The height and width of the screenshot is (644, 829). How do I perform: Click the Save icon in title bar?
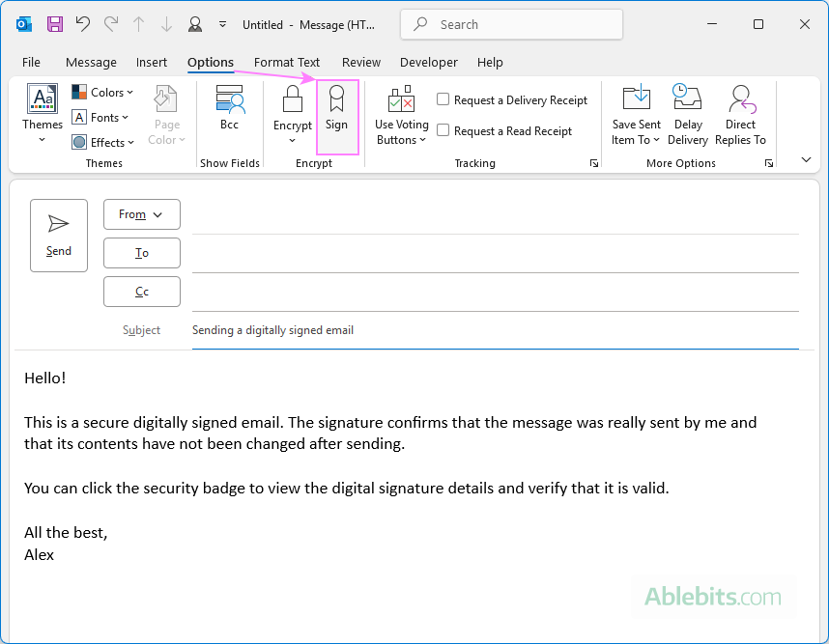[x=55, y=24]
